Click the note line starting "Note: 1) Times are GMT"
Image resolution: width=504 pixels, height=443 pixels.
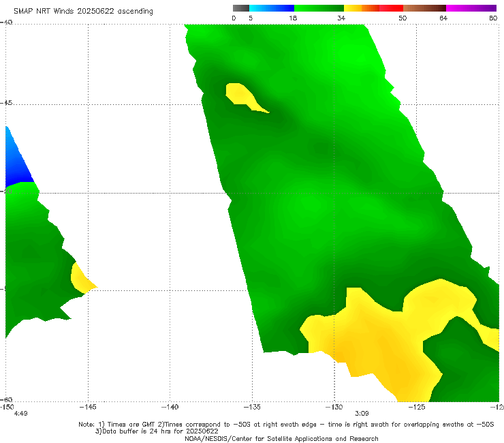286,425
